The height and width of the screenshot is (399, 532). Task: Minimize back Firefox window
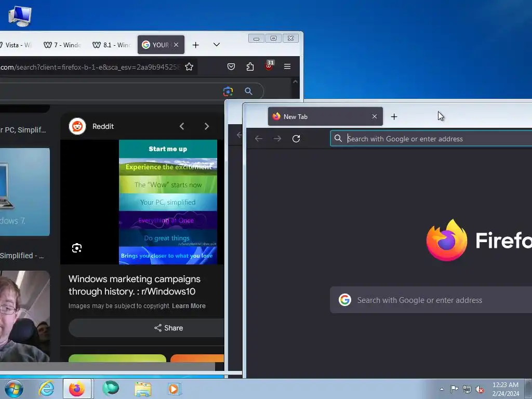point(256,38)
